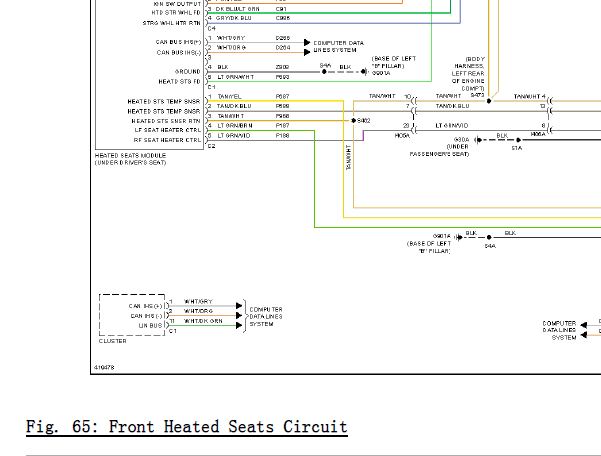
Task: Click the CAN IHS(+) cluster pin label
Action: tap(146, 306)
